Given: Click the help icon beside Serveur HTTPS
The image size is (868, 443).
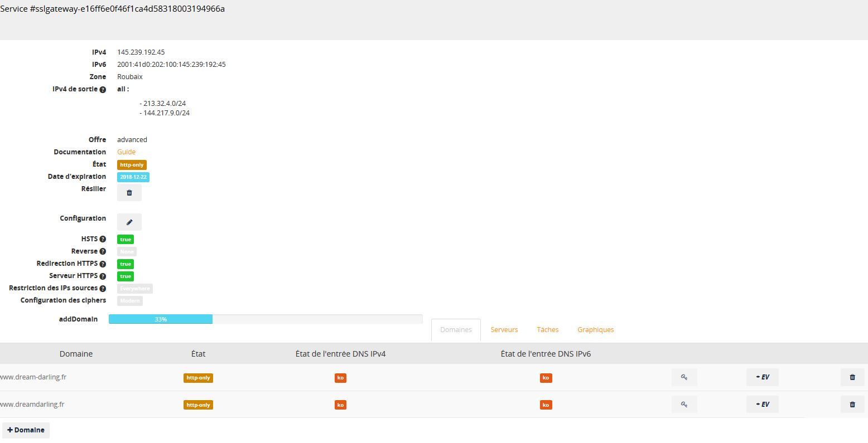Looking at the screenshot, I should [x=103, y=276].
